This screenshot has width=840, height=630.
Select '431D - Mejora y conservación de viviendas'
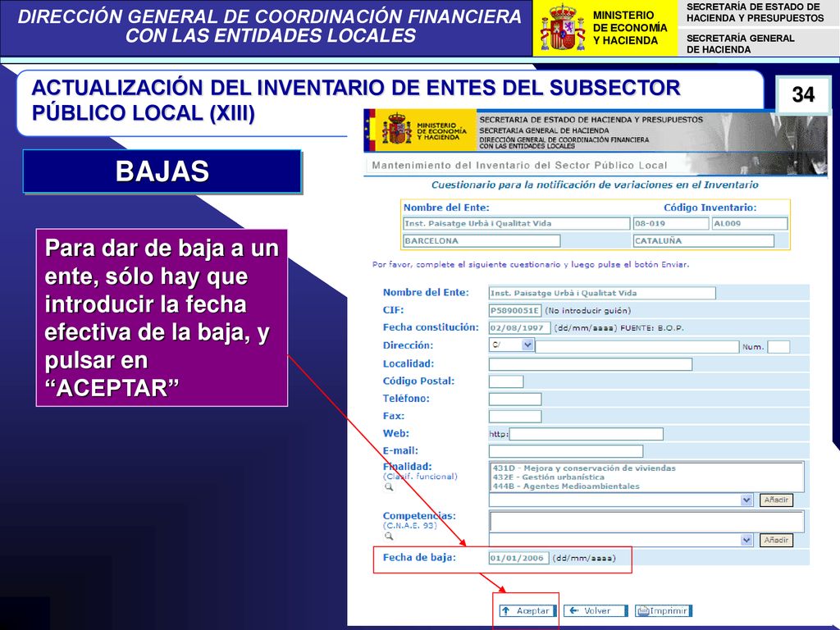584,468
